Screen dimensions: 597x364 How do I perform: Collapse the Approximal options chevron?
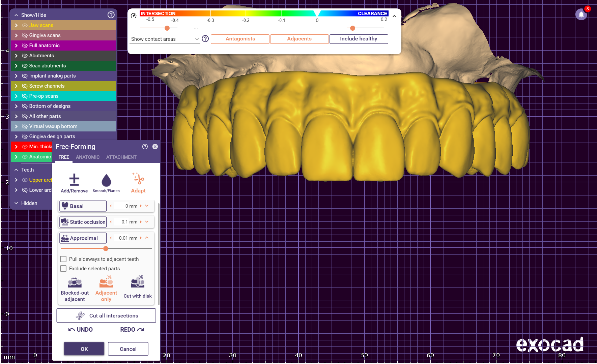(x=147, y=238)
